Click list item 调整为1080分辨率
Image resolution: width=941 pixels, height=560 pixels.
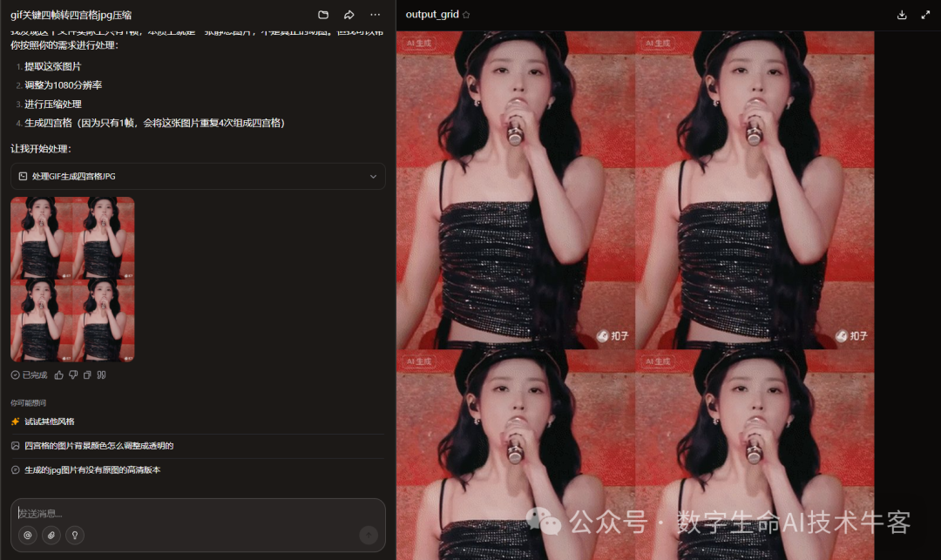[x=63, y=85]
